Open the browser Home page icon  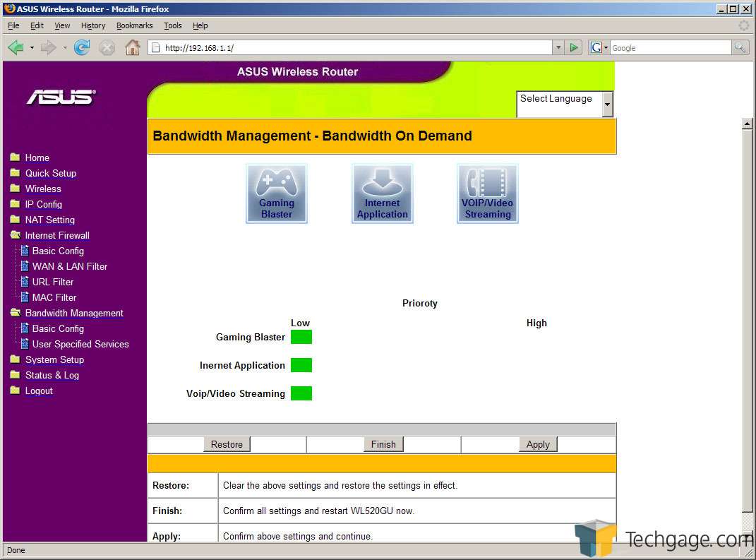pos(133,47)
